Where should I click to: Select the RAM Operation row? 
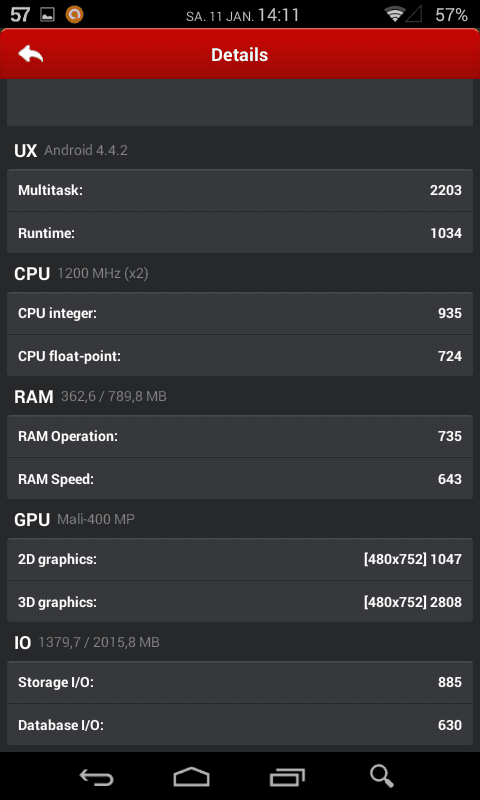tap(240, 436)
